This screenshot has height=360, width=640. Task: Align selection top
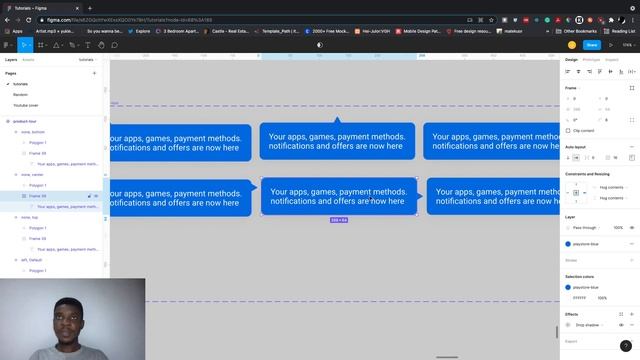click(600, 71)
